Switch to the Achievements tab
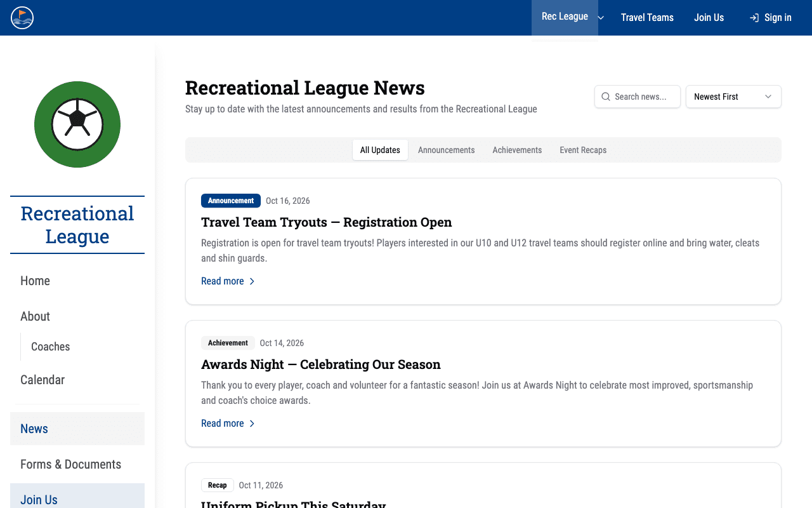The width and height of the screenshot is (812, 508). click(x=517, y=150)
